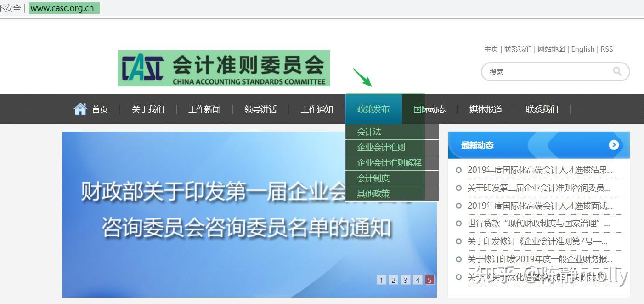Click the circle bullet beside 世行贷款 news item
644x304 pixels.
coord(458,224)
